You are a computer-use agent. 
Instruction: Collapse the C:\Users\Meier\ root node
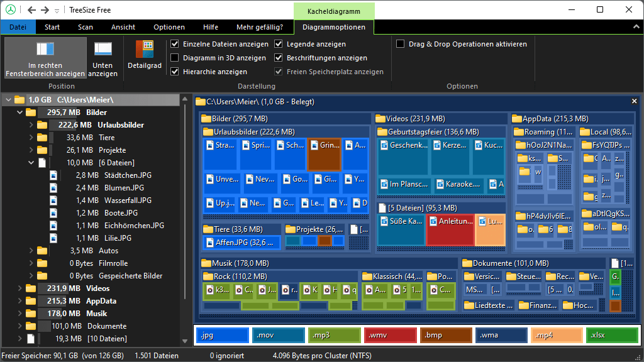point(8,100)
